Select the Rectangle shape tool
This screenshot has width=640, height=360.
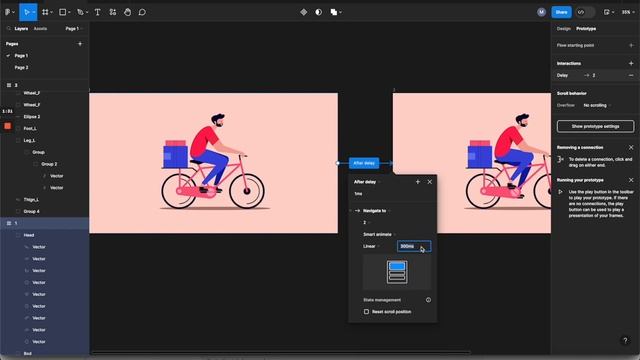coord(62,12)
